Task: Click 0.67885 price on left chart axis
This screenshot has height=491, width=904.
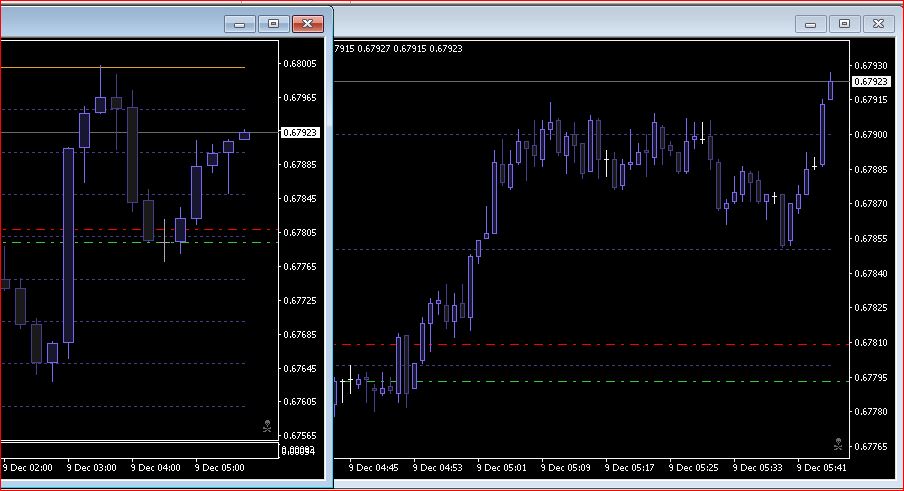Action: 300,165
